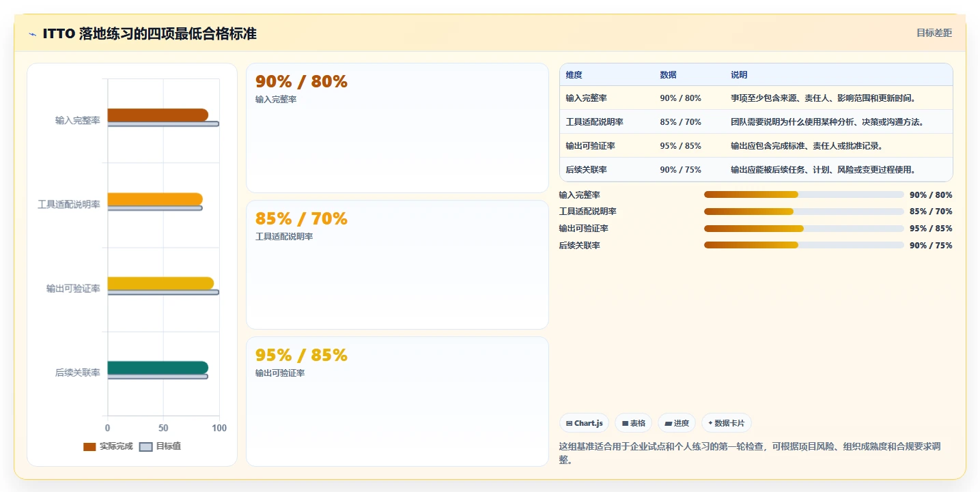980x492 pixels.
Task: Click the 目标差距 label in header
Action: 934,33
